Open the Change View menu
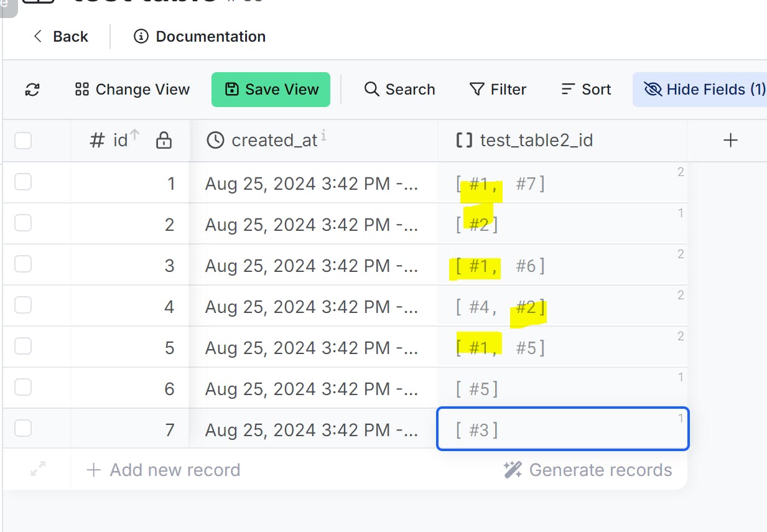This screenshot has height=532, width=767. click(132, 90)
